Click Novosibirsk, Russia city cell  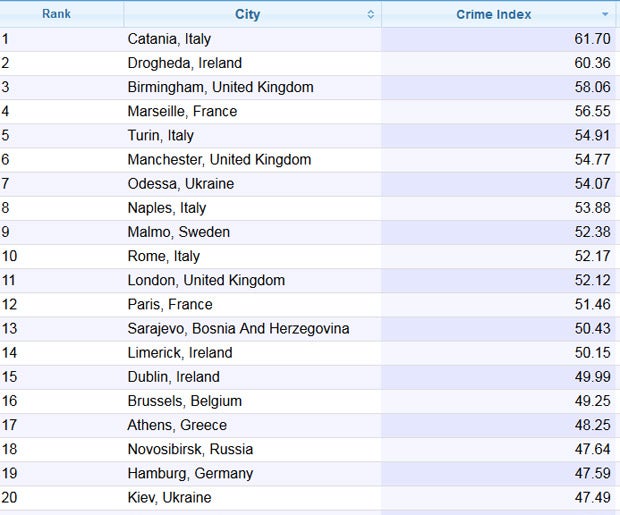click(x=190, y=449)
